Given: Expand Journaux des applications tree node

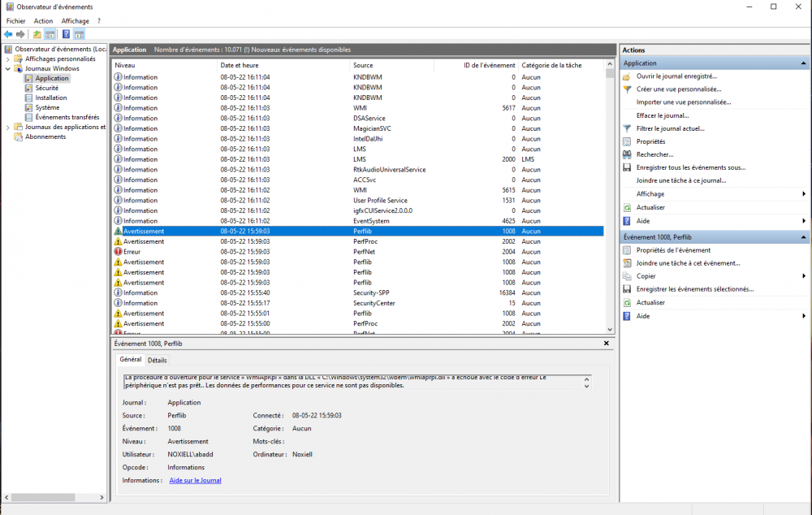Looking at the screenshot, I should [x=8, y=127].
